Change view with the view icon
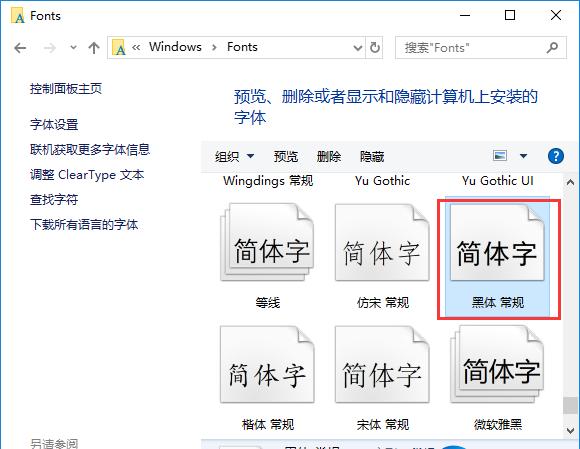Image resolution: width=580 pixels, height=449 pixels. 500,156
